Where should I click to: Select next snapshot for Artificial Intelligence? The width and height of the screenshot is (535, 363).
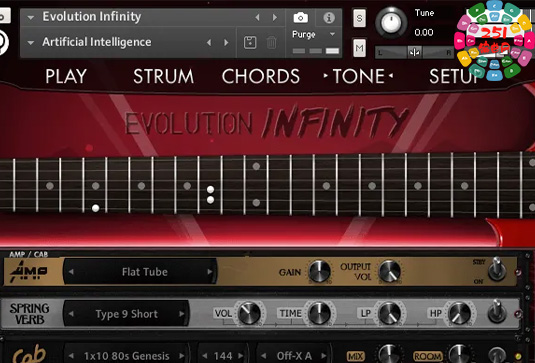tap(226, 42)
